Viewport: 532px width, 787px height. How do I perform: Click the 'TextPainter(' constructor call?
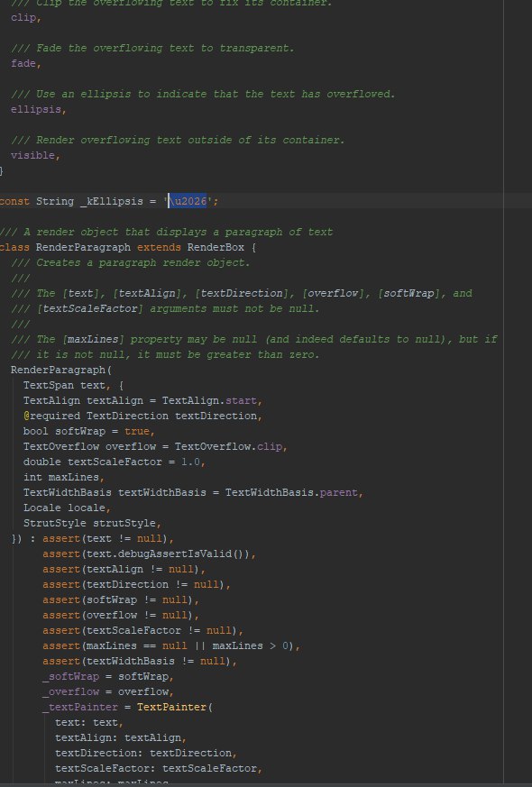click(175, 707)
